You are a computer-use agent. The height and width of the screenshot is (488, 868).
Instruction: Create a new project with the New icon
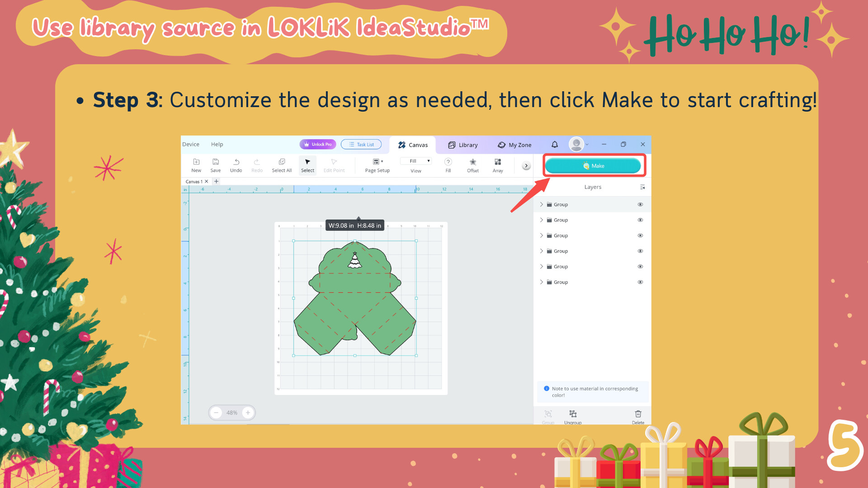pos(196,162)
